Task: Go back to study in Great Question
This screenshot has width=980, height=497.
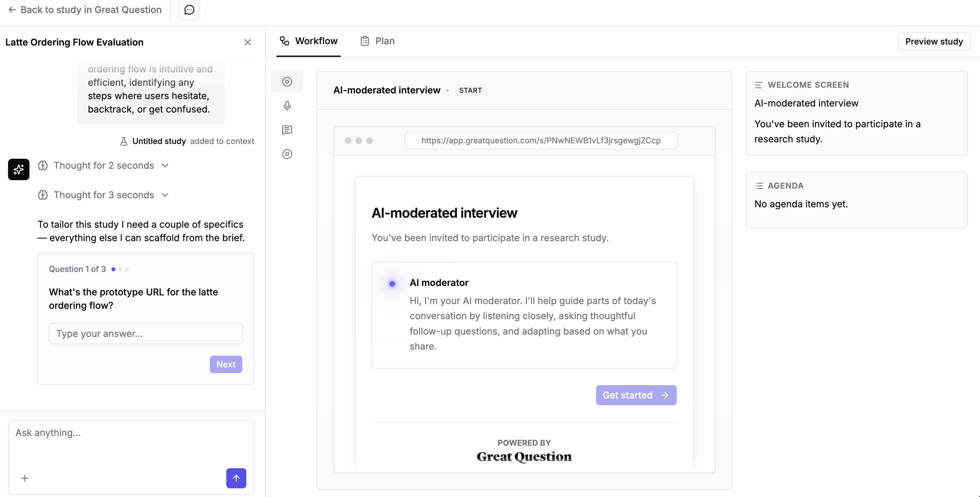Action: coord(85,10)
